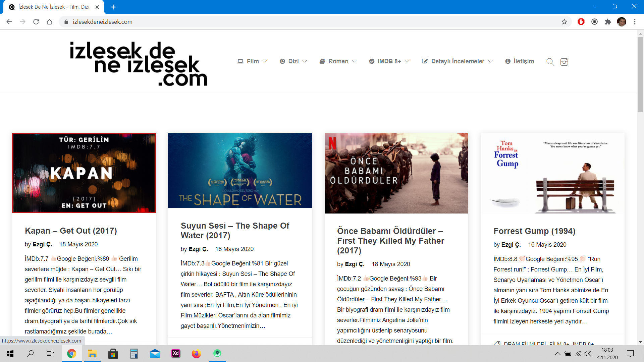Image resolution: width=644 pixels, height=362 pixels.
Task: Open the Forrest Gump (1994) article title
Action: [534, 231]
